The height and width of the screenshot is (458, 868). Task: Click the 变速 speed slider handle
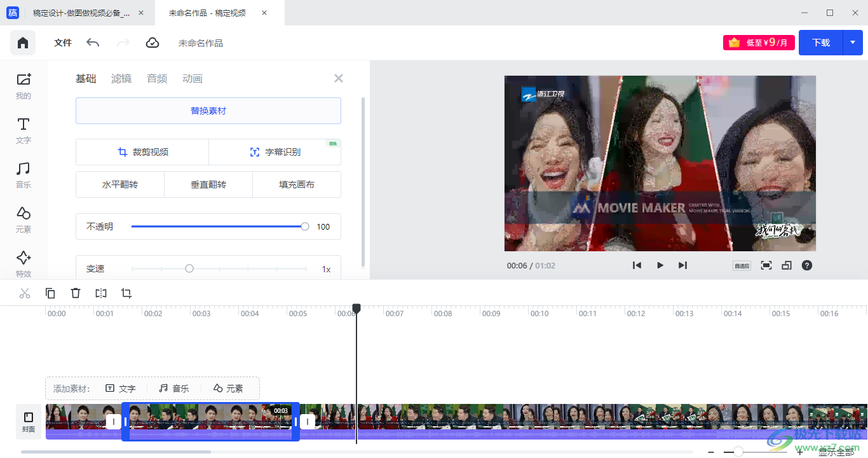pos(189,268)
